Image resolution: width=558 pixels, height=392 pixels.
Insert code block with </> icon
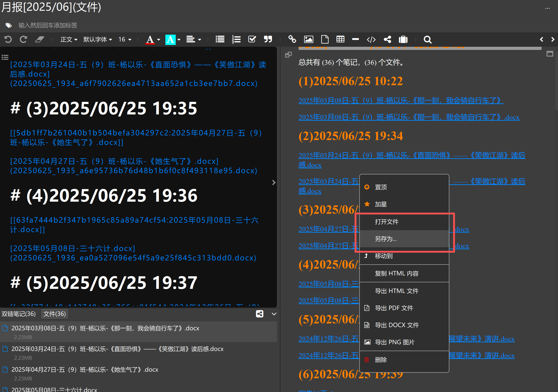click(x=371, y=39)
